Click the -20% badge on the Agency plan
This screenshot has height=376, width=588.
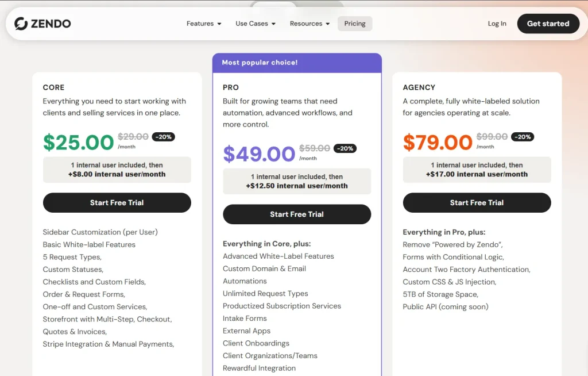coord(523,137)
